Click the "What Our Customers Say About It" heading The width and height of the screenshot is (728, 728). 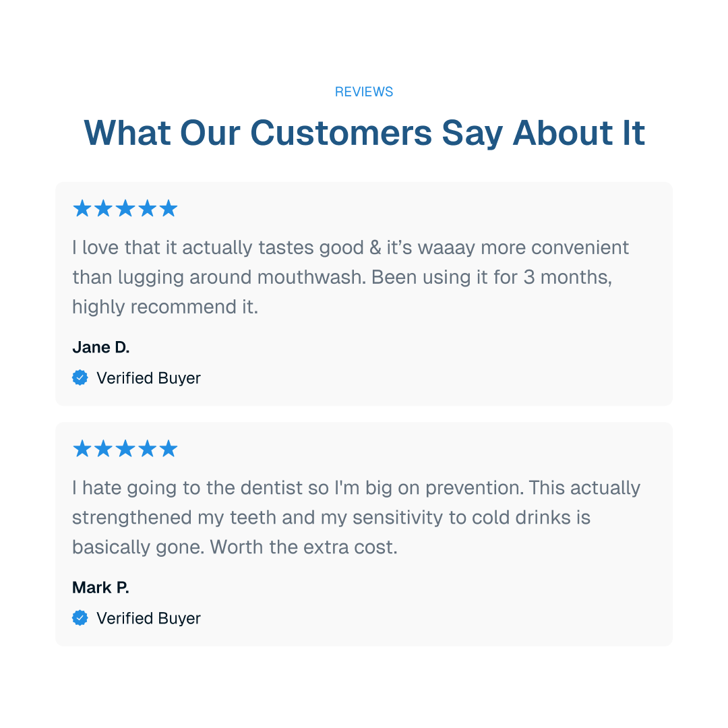364,133
